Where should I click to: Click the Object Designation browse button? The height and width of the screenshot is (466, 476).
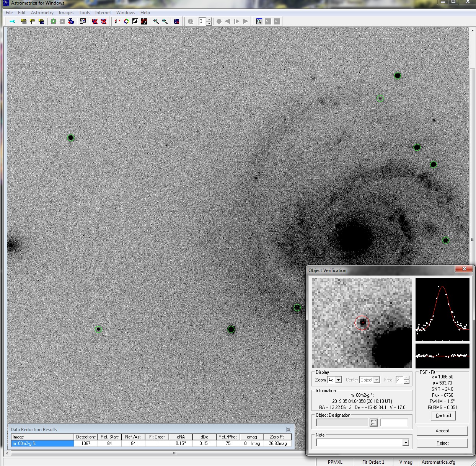point(373,422)
